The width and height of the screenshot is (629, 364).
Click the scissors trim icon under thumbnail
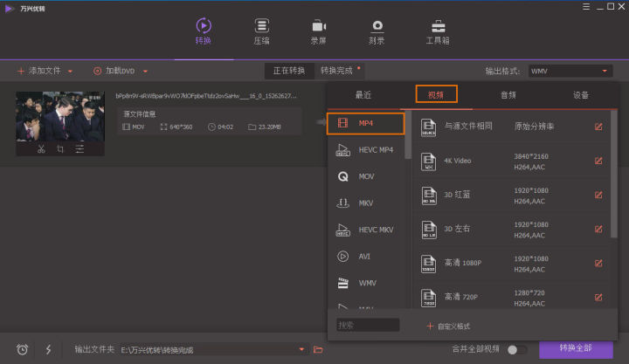41,149
